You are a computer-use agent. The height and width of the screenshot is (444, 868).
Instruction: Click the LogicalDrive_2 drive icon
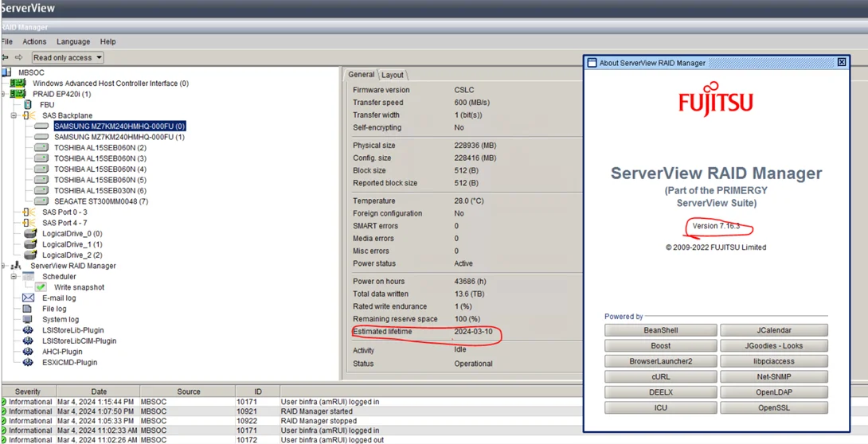coord(30,255)
